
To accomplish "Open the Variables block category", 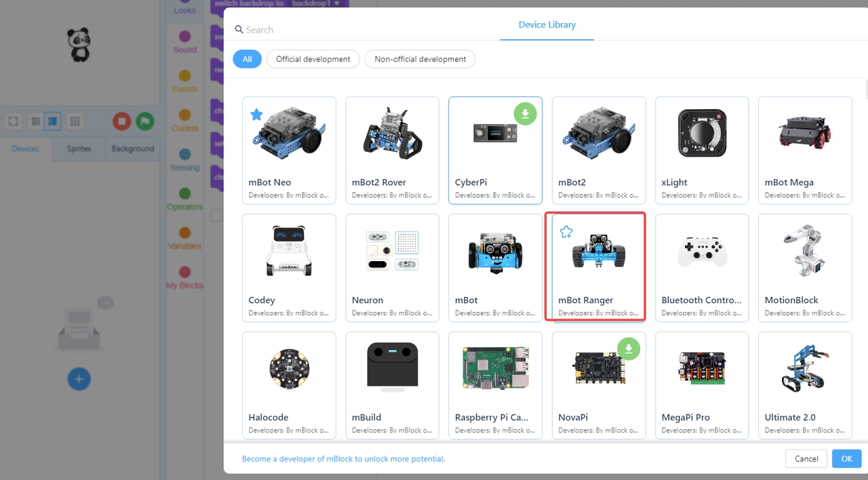I will coord(184,238).
